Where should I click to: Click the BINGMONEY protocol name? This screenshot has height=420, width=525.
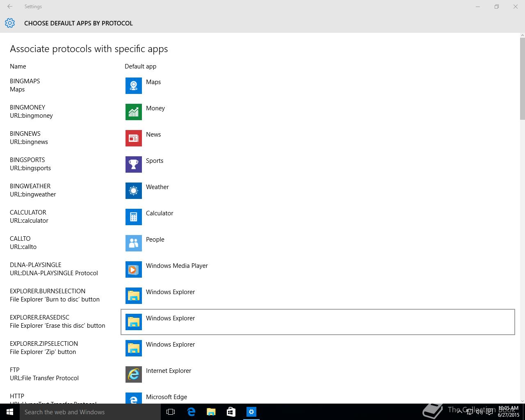27,107
